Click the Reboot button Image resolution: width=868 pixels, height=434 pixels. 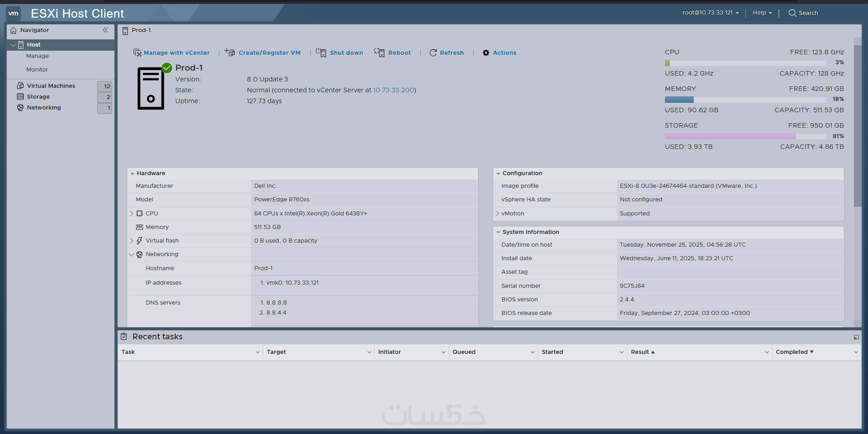(393, 53)
